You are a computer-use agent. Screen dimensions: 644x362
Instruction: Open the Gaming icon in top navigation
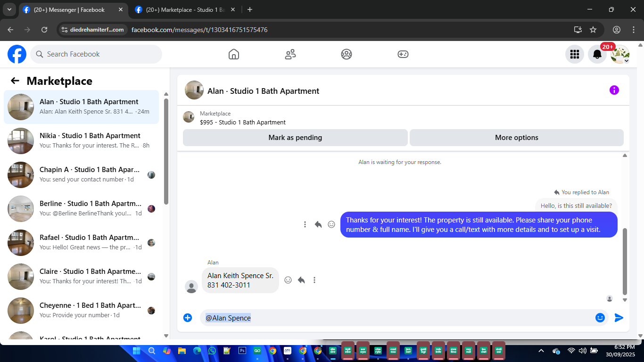403,54
